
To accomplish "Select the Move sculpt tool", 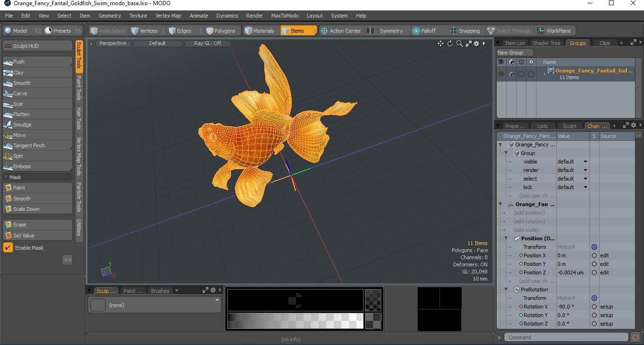I will click(x=37, y=135).
